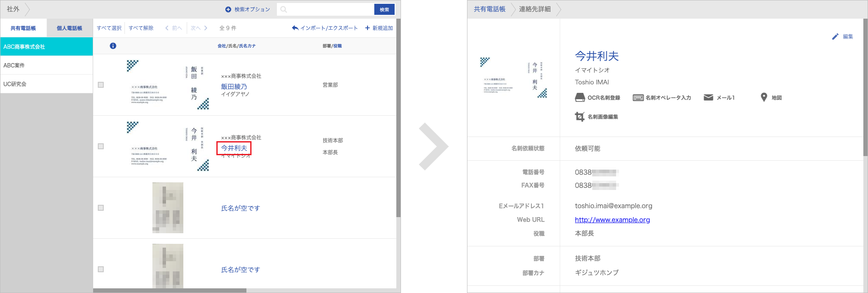Click 今井利夫's business card thumbnail in list

click(168, 146)
